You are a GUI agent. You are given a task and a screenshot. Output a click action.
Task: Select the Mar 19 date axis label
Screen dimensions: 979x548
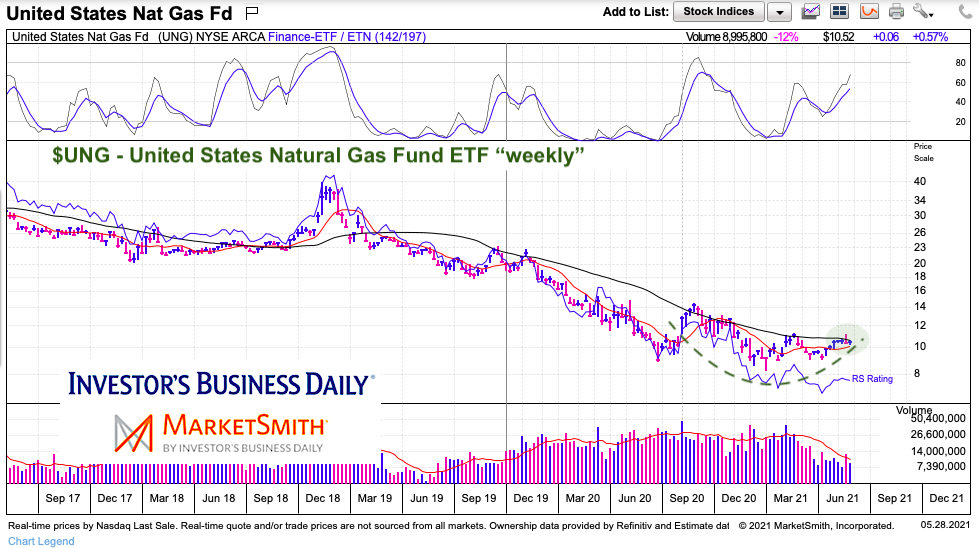[375, 498]
